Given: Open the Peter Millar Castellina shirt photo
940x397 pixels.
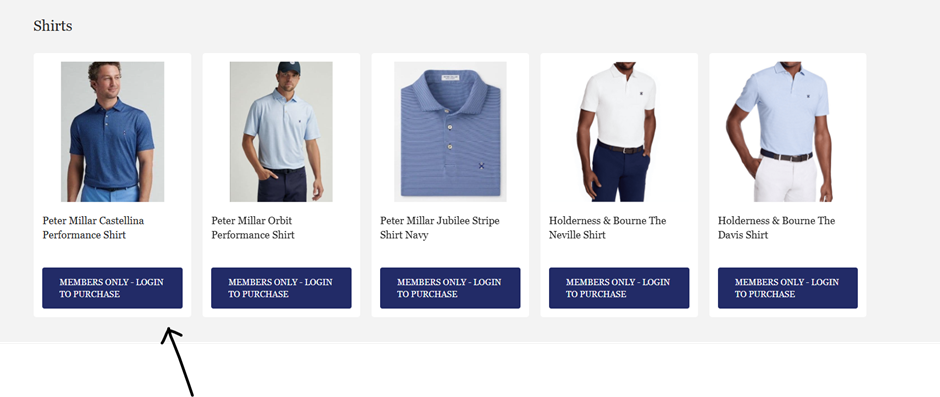Looking at the screenshot, I should coord(112,131).
